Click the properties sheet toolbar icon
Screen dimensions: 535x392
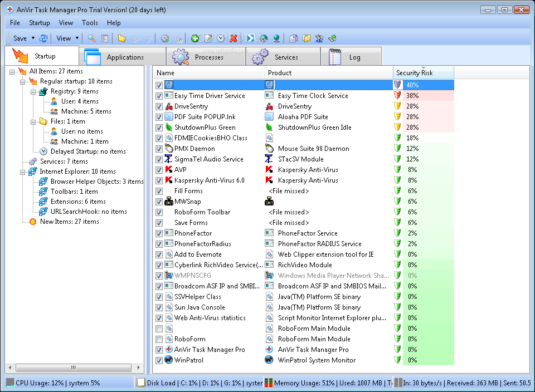pyautogui.click(x=105, y=38)
